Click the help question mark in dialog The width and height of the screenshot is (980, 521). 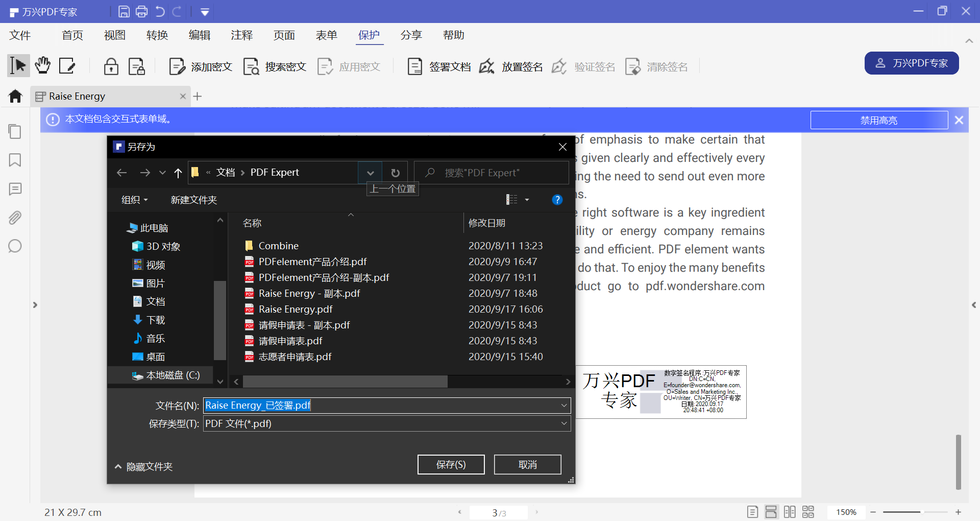click(557, 200)
